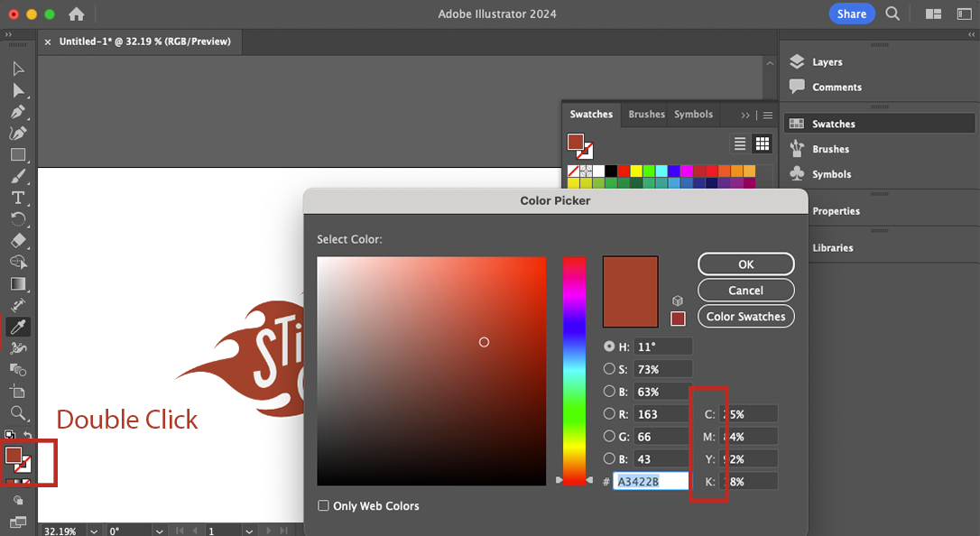980x536 pixels.
Task: Open the zoom level dropdown
Action: coord(94,531)
